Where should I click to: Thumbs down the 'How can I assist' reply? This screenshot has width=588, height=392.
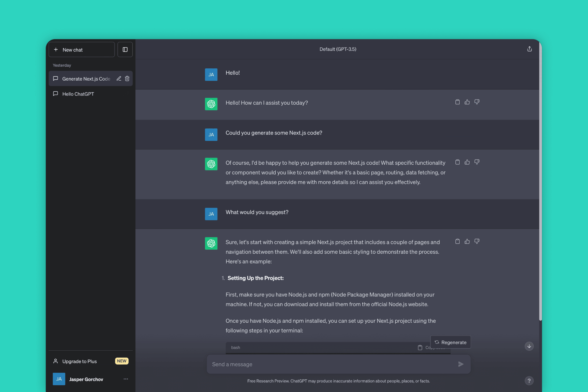point(477,102)
